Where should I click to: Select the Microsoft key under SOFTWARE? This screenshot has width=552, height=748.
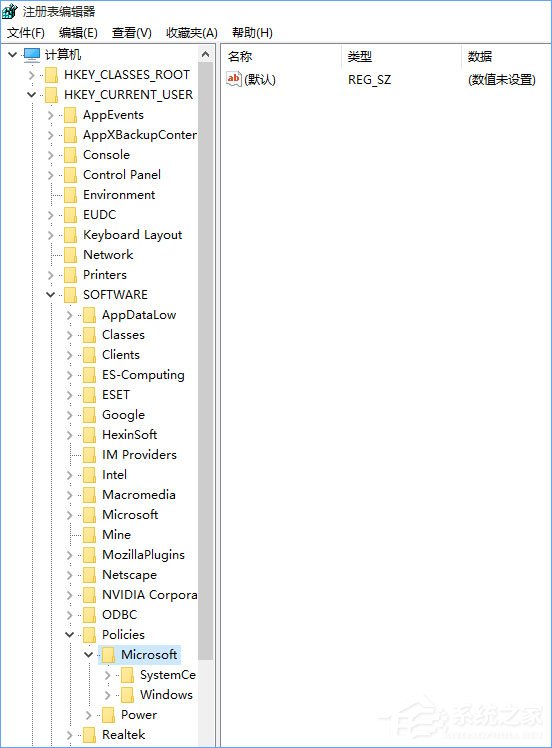click(x=130, y=515)
